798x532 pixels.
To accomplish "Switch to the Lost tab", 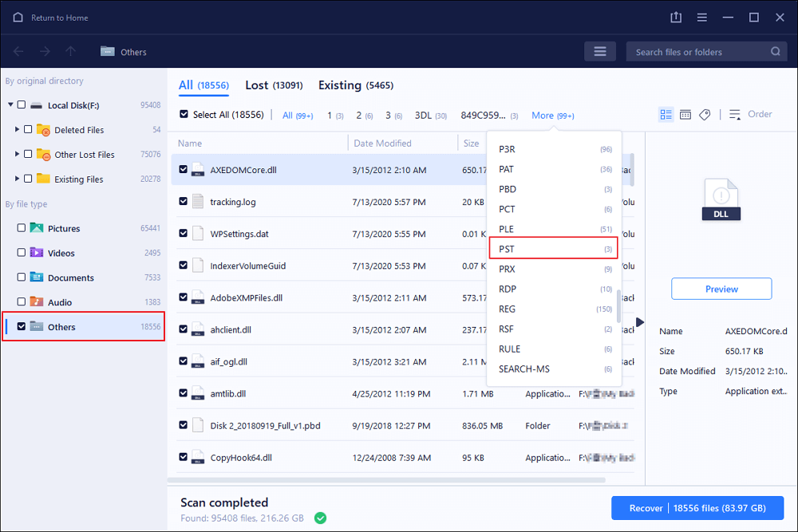I will (273, 85).
